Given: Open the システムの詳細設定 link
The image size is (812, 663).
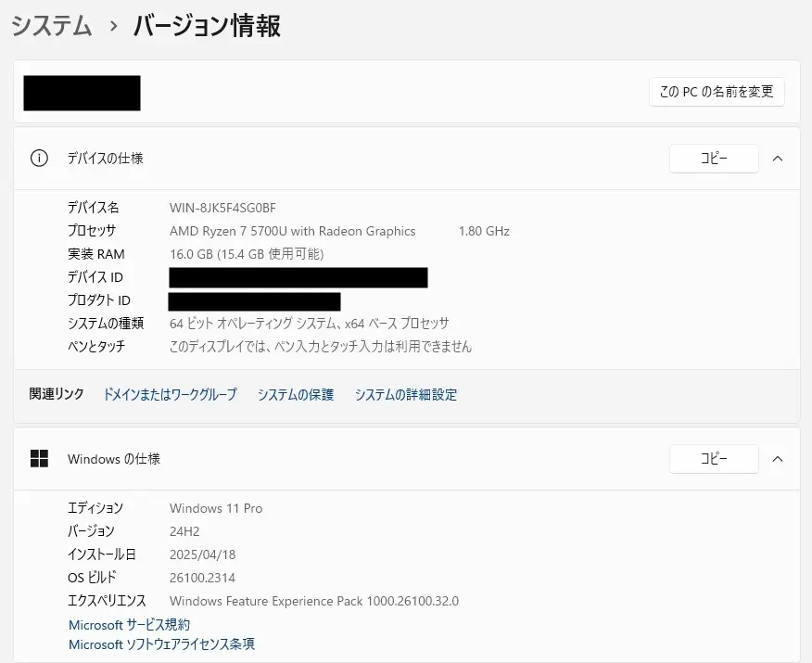Looking at the screenshot, I should click(x=406, y=394).
